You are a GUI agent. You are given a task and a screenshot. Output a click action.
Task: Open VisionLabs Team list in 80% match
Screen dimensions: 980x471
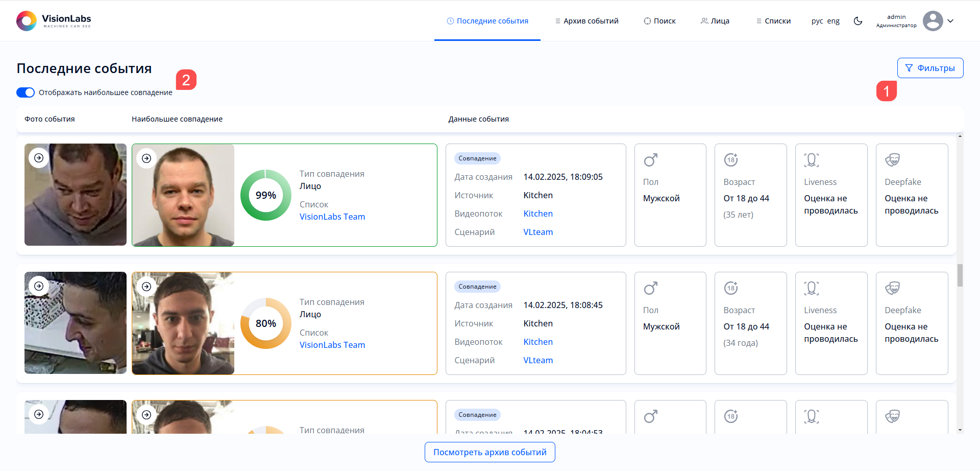(332, 345)
